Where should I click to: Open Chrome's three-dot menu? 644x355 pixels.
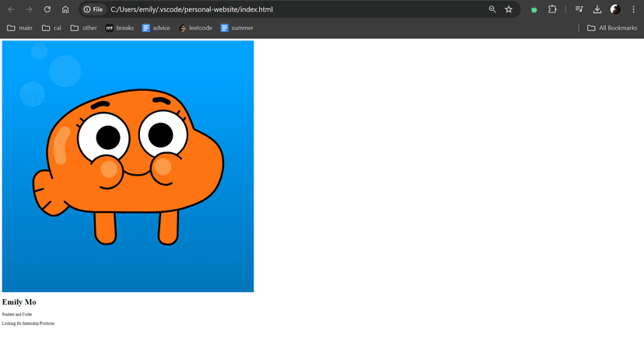(x=633, y=9)
